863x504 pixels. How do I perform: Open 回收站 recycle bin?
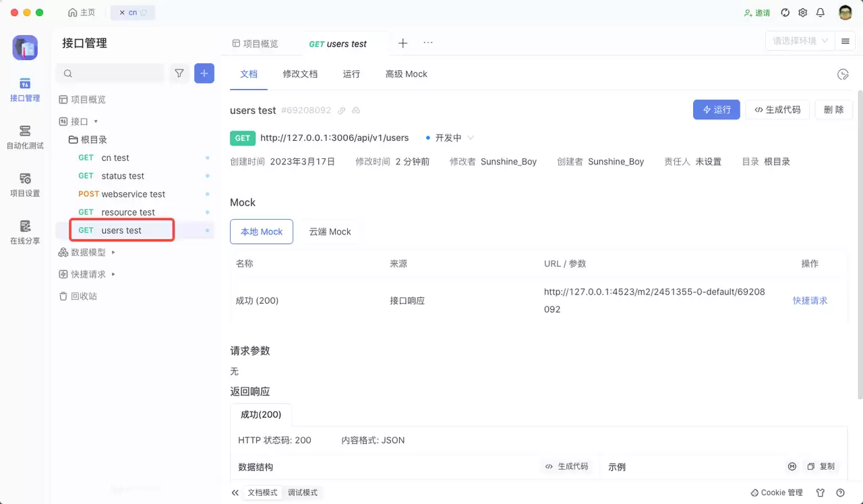[78, 296]
